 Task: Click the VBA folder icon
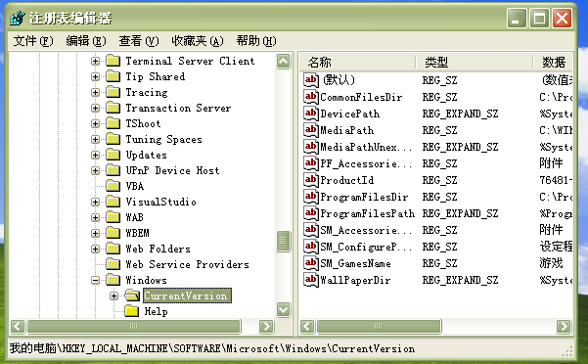(x=113, y=186)
